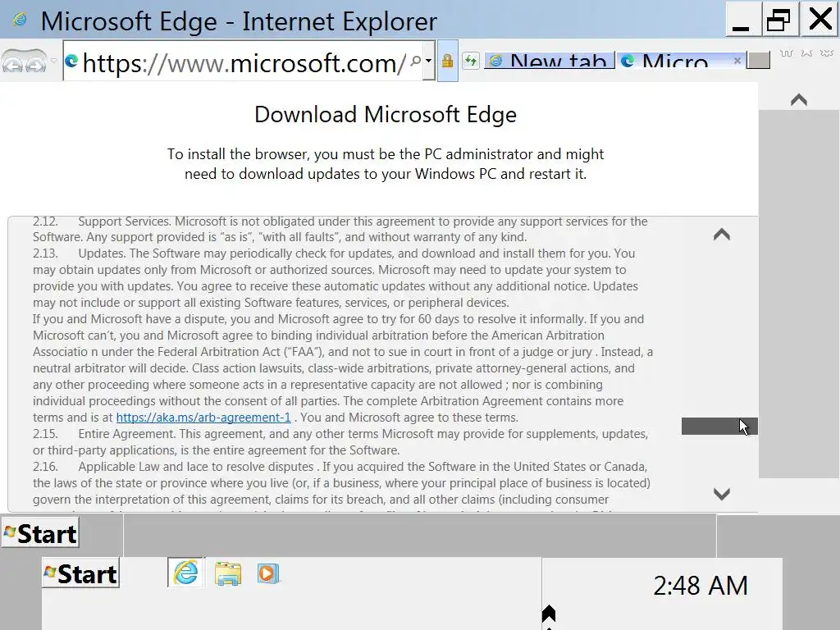Click the Internet Explorer icon in title bar
This screenshot has height=630, width=840.
[x=20, y=21]
